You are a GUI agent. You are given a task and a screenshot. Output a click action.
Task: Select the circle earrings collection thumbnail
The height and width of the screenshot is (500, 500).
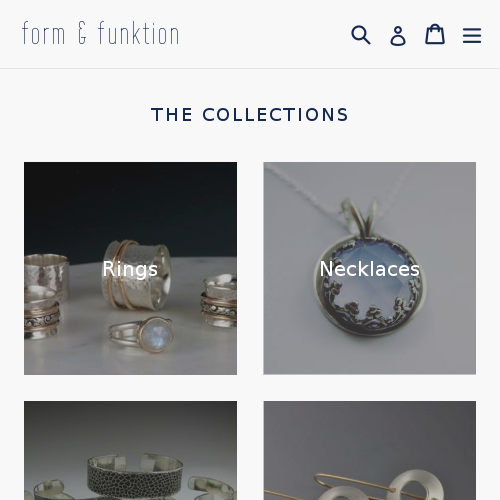[370, 450]
